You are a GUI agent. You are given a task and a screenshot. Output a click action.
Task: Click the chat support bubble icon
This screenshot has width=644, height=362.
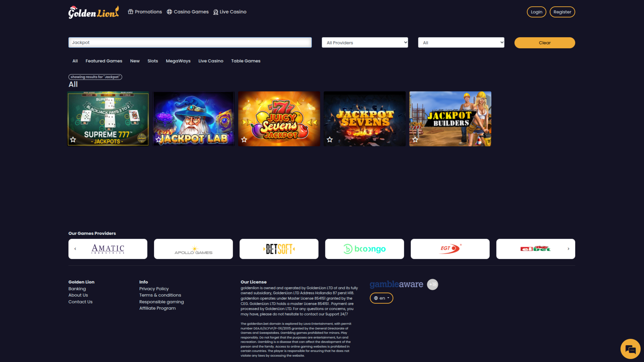pyautogui.click(x=630, y=349)
